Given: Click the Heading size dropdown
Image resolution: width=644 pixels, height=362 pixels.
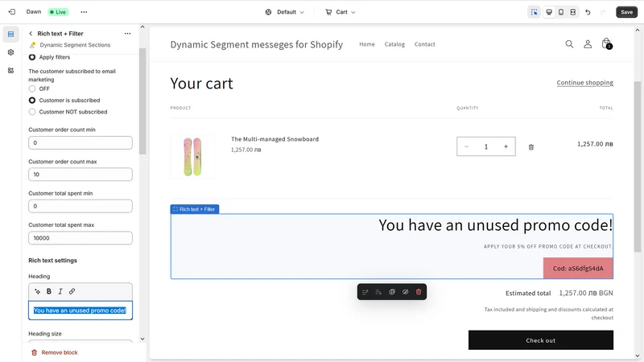Looking at the screenshot, I should 80,341.
